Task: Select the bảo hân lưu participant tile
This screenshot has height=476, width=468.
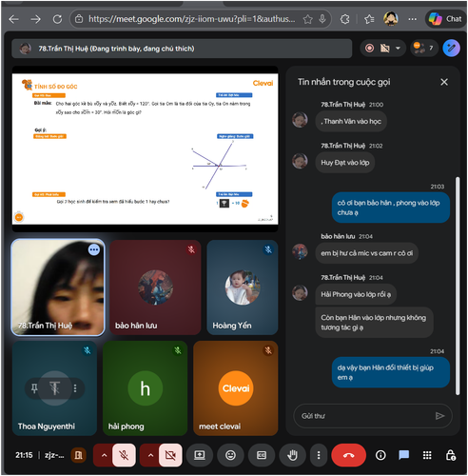Action: [155, 288]
